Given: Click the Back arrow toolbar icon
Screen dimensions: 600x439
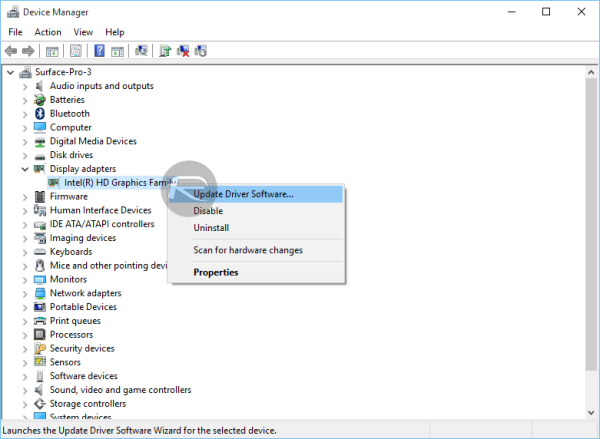Looking at the screenshot, I should coord(11,51).
